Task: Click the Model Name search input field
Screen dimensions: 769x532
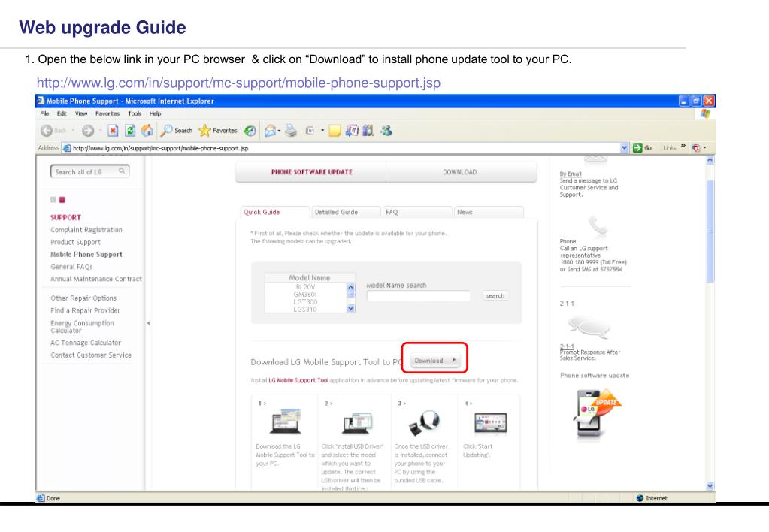Action: click(419, 295)
